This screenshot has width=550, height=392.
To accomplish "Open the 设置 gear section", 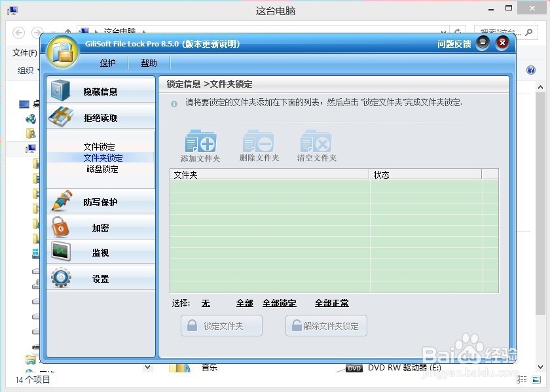I will [101, 277].
